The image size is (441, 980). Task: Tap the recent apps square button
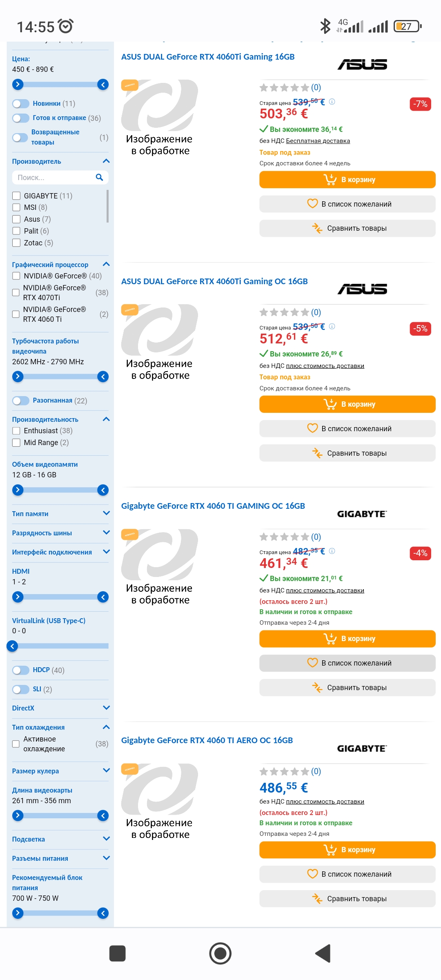[x=117, y=953]
